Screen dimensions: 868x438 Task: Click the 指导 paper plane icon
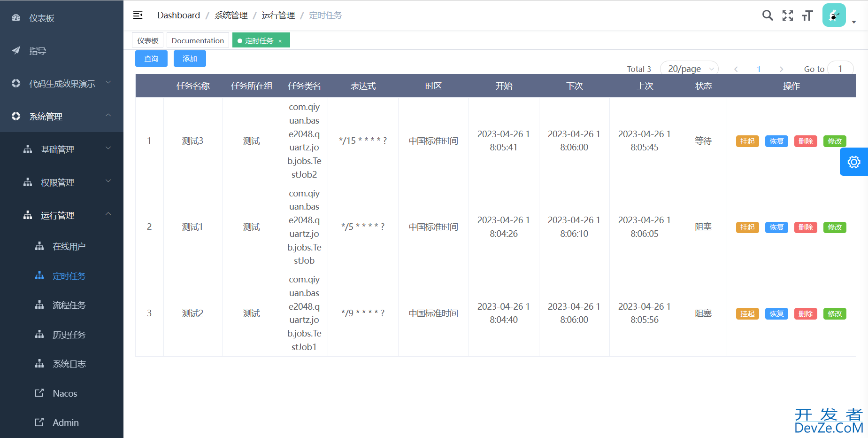pyautogui.click(x=16, y=51)
